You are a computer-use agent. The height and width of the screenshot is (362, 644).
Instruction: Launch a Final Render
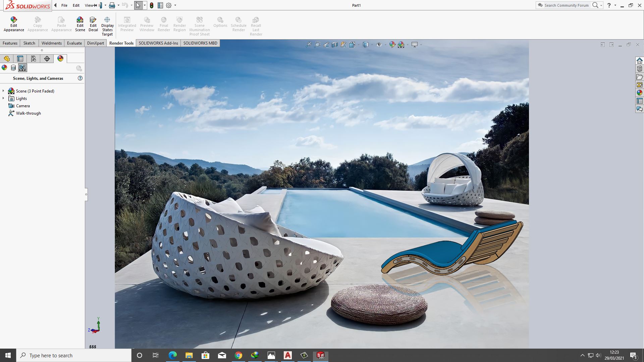click(x=164, y=23)
